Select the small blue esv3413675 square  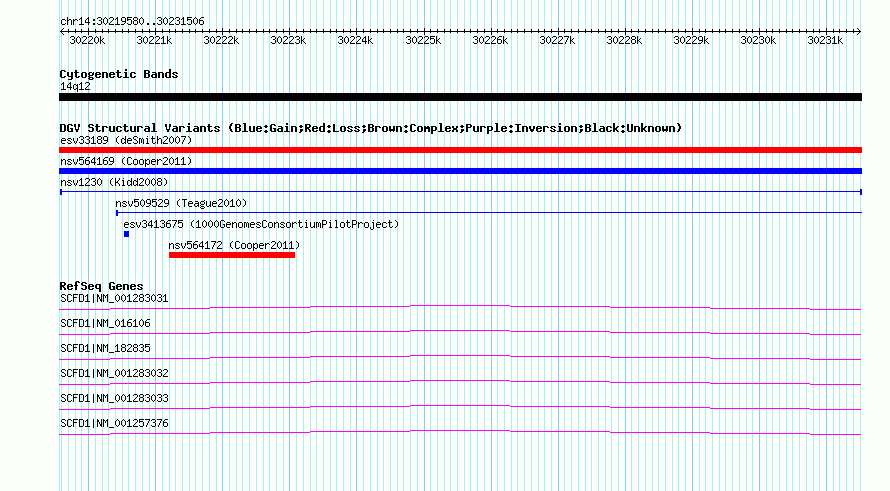coord(127,234)
